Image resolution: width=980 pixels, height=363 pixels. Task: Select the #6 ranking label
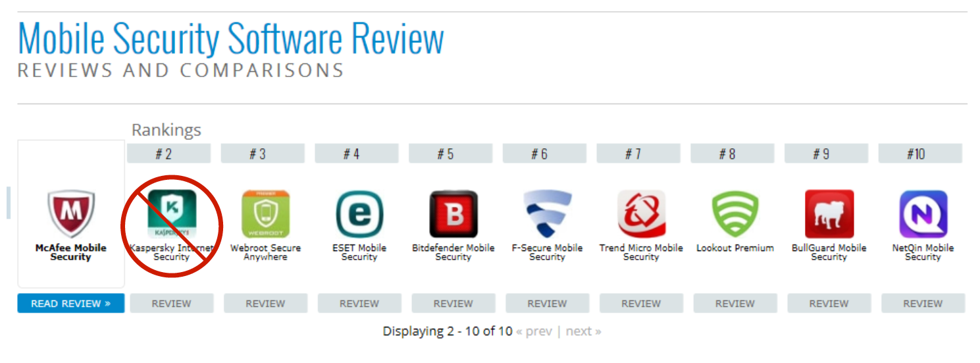tap(545, 154)
